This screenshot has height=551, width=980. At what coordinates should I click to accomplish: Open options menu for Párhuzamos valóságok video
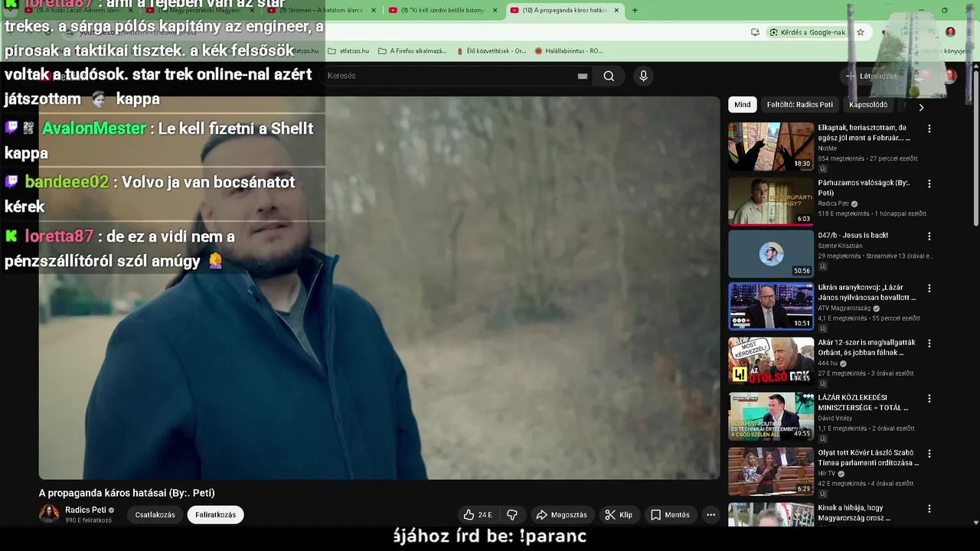point(929,184)
